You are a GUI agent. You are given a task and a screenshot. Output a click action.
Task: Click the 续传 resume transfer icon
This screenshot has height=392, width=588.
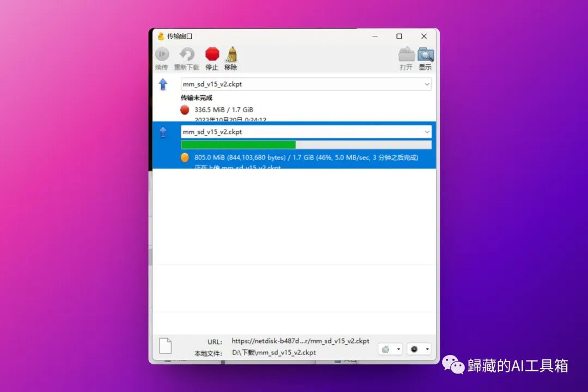tap(162, 54)
